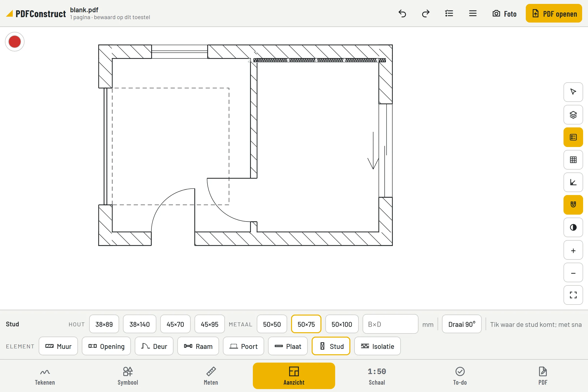
Task: Click the angle measurement icon
Action: 573,182
